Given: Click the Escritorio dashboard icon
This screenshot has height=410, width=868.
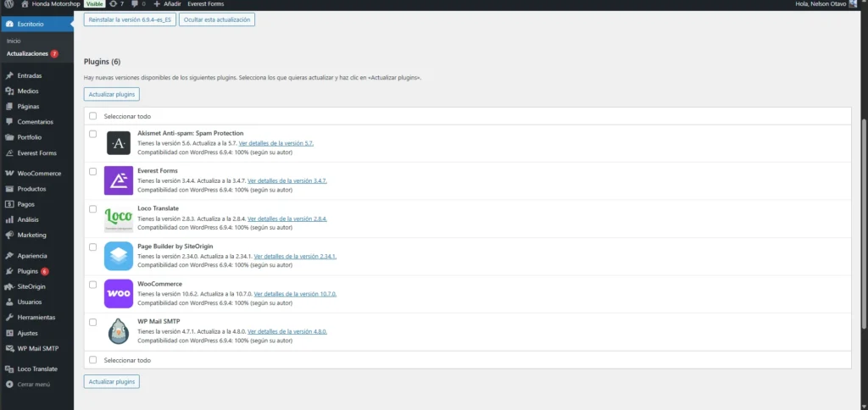Looking at the screenshot, I should (x=9, y=24).
